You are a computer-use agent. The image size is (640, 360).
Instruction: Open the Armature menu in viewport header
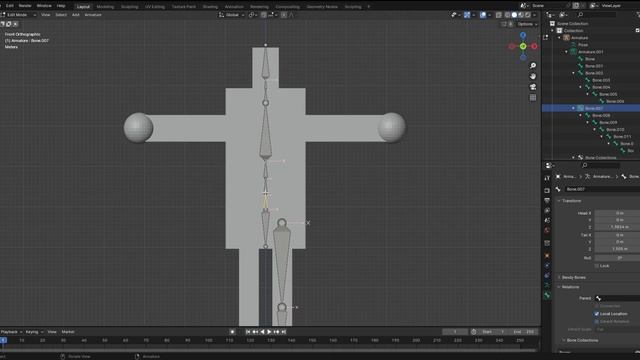(x=93, y=15)
